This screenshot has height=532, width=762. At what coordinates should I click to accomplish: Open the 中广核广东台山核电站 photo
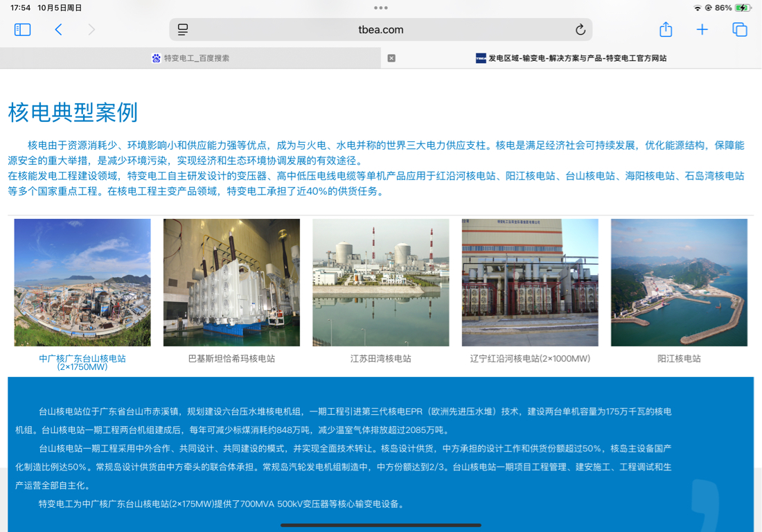pos(82,282)
